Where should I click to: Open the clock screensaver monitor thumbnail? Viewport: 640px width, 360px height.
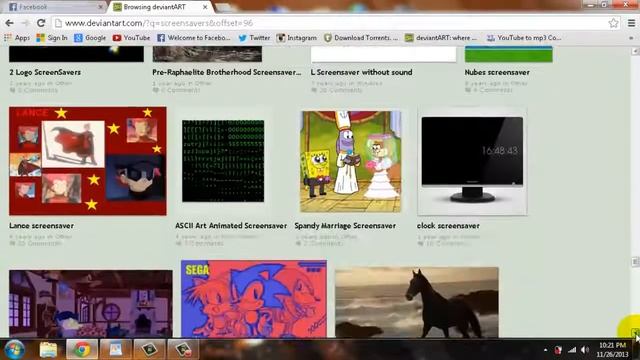coord(472,161)
